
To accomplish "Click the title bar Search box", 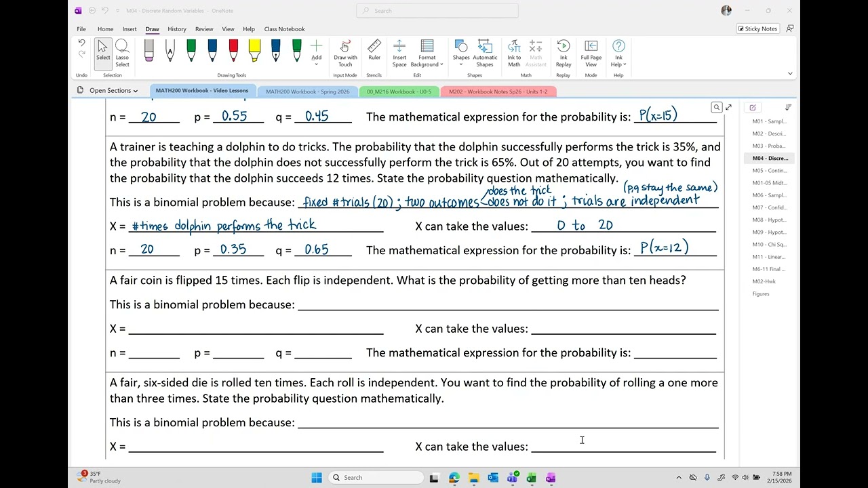I will (x=437, y=10).
